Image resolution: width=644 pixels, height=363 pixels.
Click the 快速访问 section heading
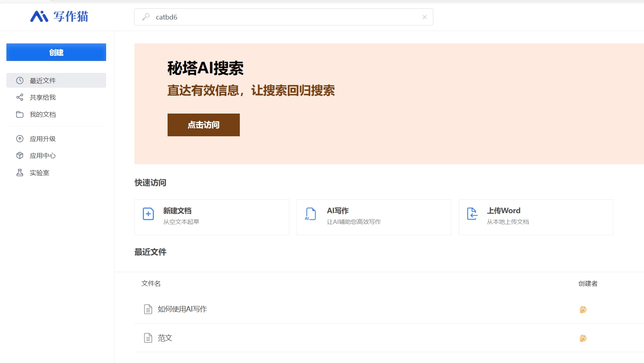[150, 182]
